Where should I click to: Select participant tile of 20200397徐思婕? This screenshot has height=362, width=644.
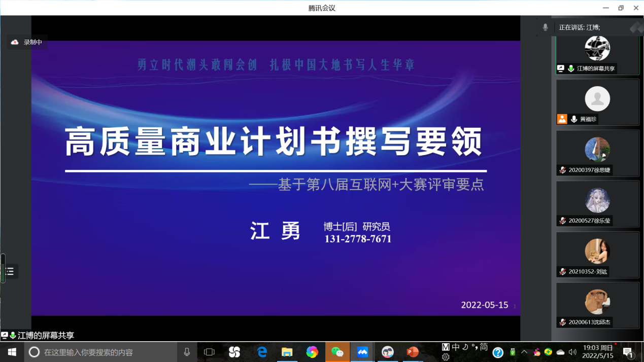pos(597,153)
